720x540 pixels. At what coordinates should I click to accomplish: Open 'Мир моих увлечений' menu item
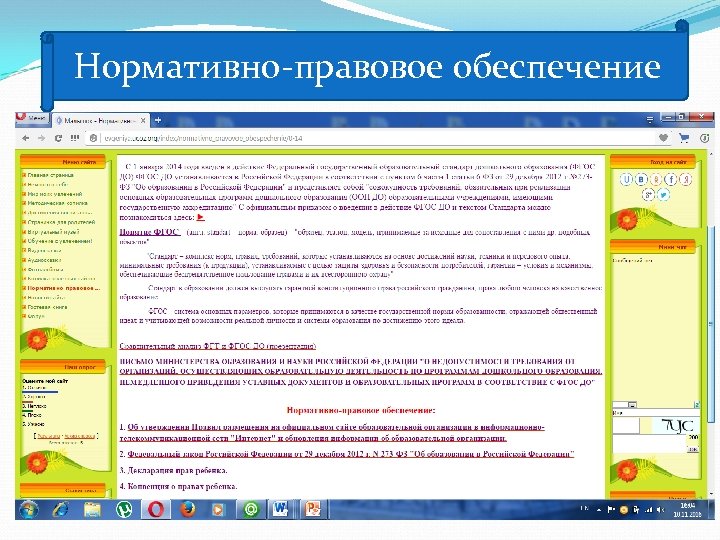pyautogui.click(x=54, y=194)
